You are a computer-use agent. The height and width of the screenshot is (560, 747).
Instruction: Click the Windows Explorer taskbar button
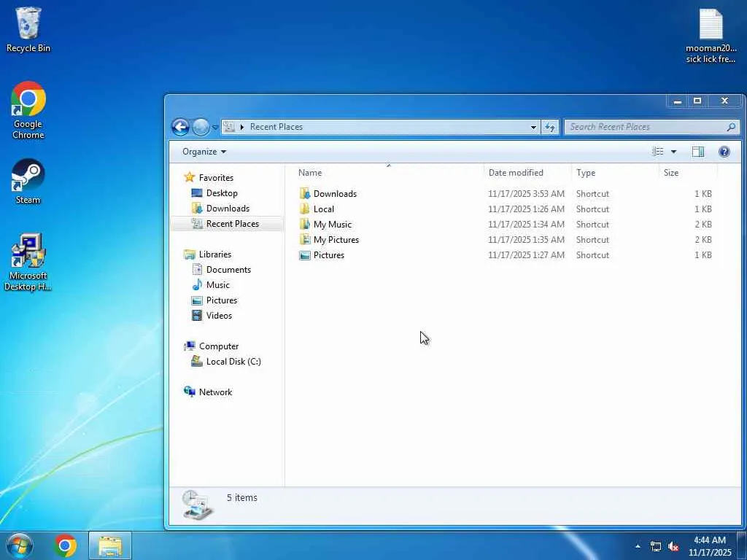pyautogui.click(x=110, y=545)
